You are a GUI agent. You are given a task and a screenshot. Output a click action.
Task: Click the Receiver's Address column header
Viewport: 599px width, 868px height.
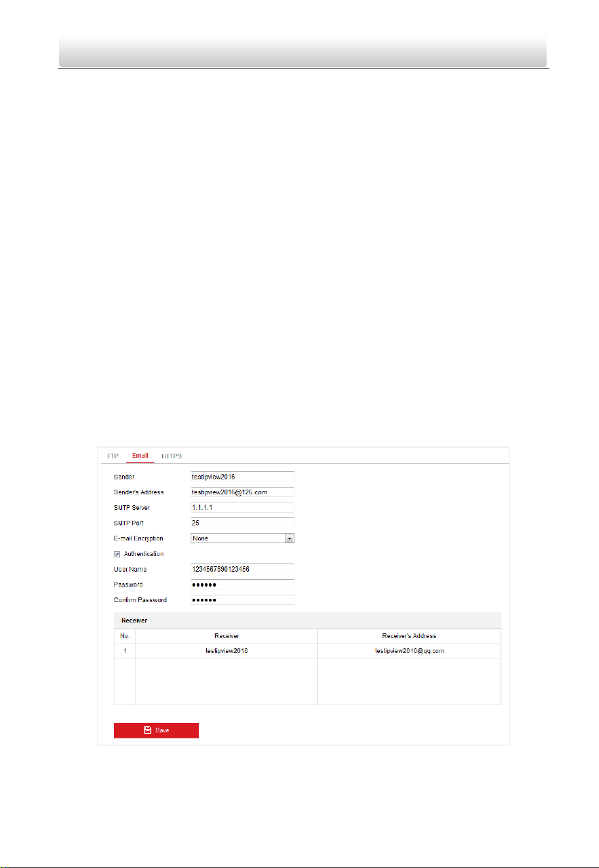pyautogui.click(x=409, y=636)
